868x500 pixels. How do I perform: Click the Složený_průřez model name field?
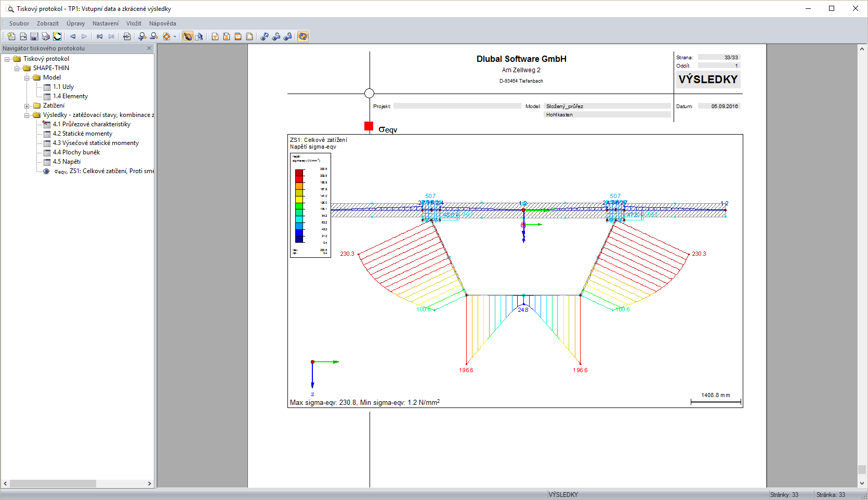[607, 106]
